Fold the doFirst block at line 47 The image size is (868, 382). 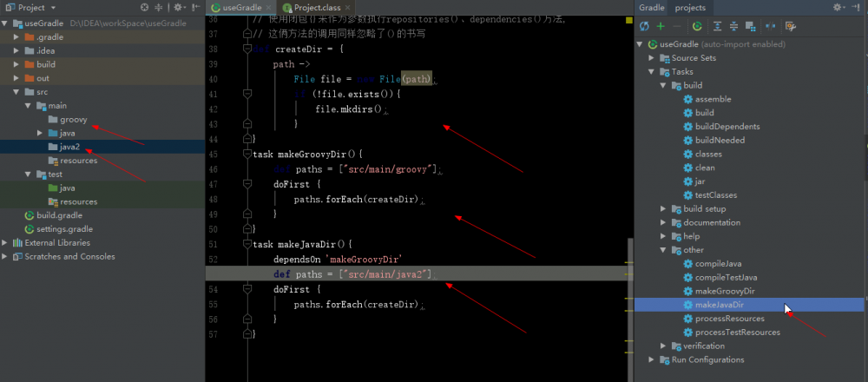247,184
